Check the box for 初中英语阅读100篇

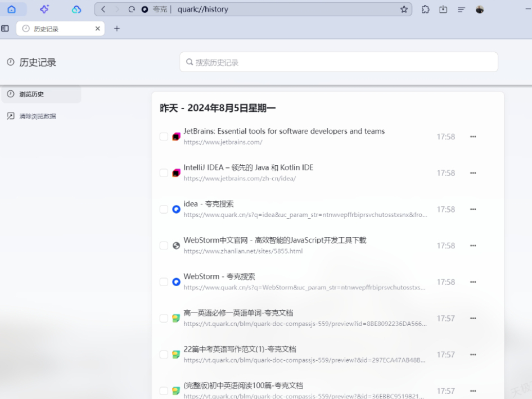click(x=164, y=391)
